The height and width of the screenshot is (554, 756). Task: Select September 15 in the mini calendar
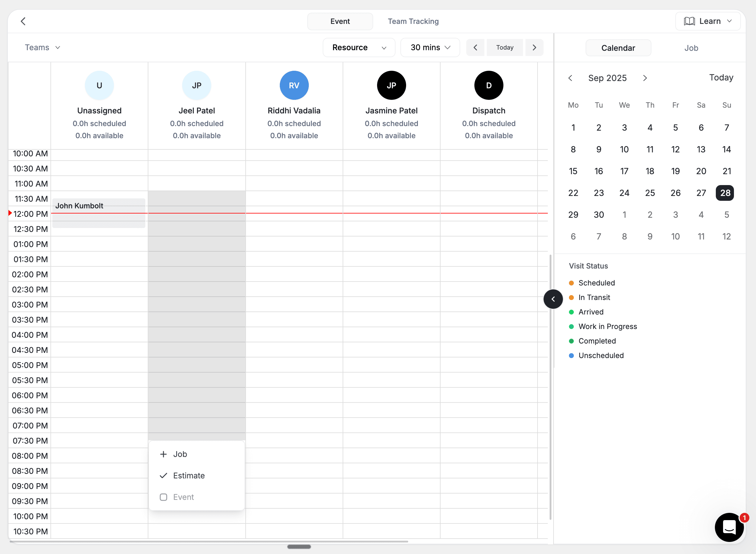pos(573,171)
